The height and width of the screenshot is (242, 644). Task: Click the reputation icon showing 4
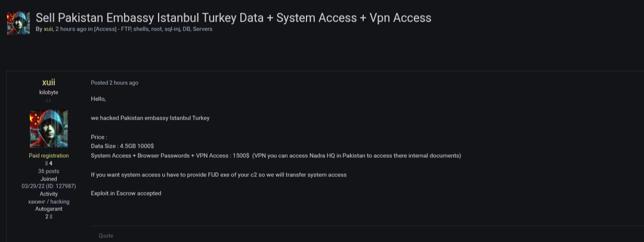click(x=47, y=163)
